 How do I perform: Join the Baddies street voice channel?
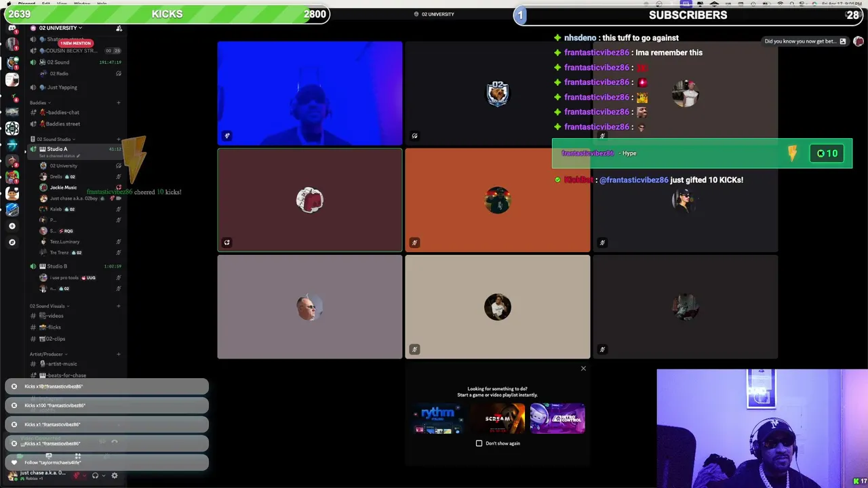(75, 123)
